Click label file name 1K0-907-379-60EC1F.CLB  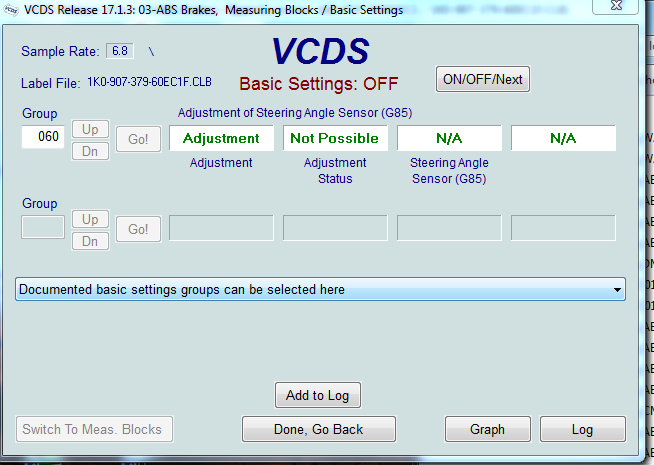[149, 82]
